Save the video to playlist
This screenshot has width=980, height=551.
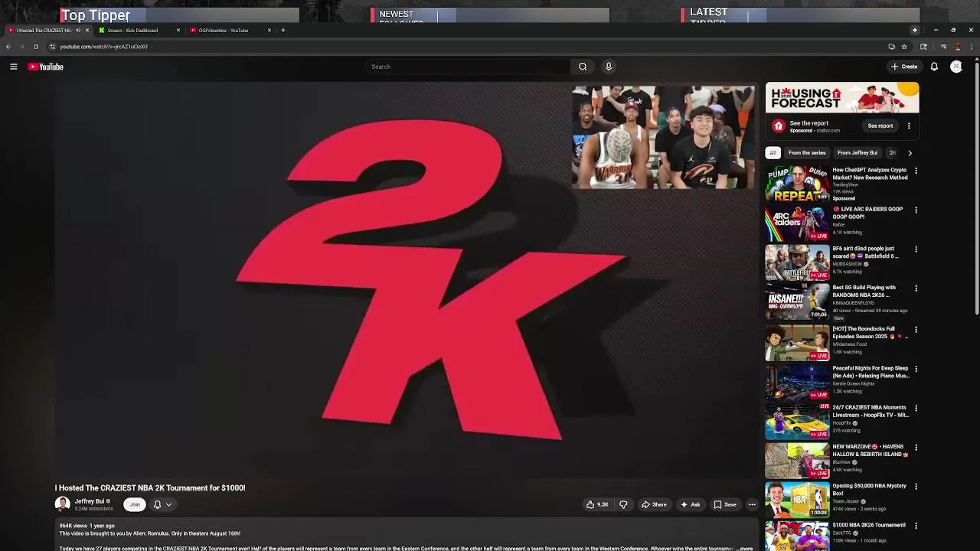click(725, 504)
